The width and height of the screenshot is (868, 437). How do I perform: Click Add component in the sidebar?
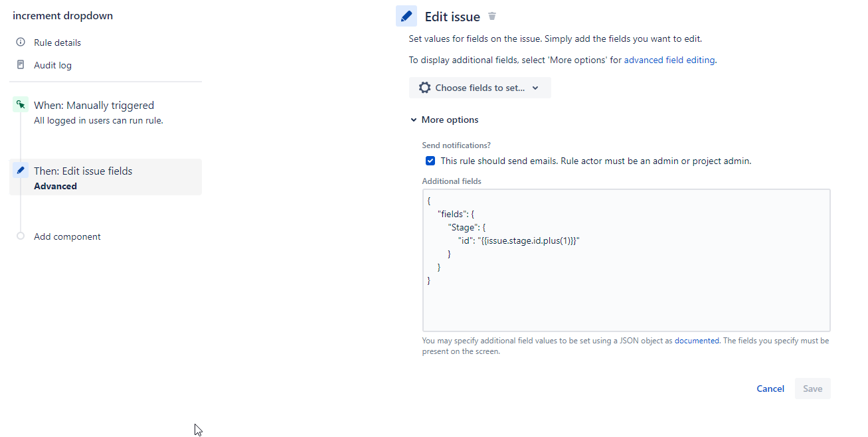67,236
